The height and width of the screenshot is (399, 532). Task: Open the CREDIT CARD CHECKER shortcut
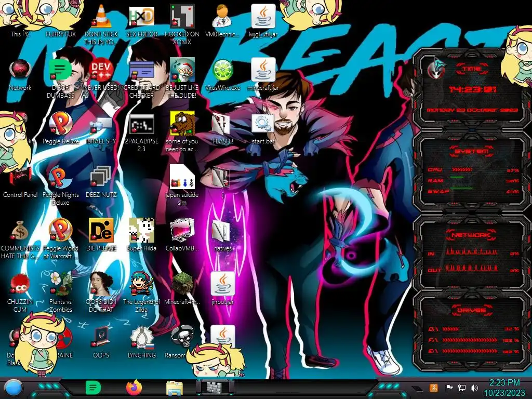click(x=141, y=79)
